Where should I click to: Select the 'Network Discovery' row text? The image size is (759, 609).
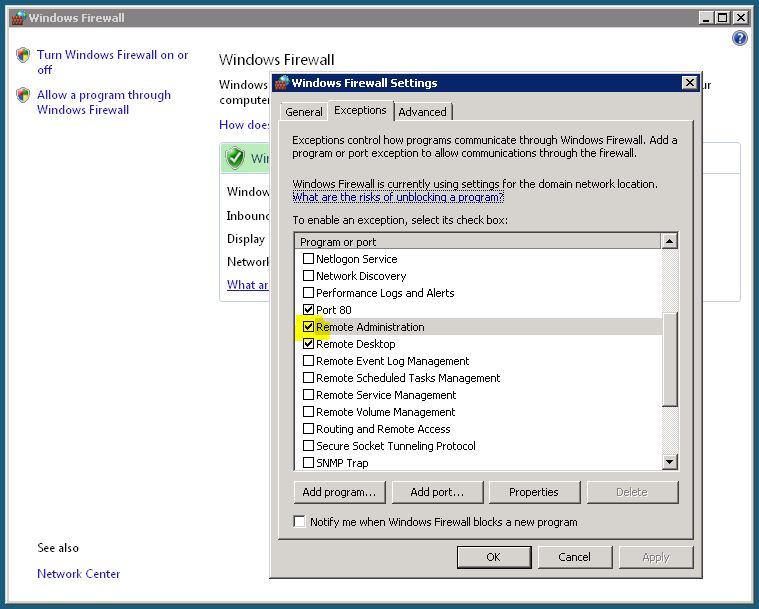[361, 276]
